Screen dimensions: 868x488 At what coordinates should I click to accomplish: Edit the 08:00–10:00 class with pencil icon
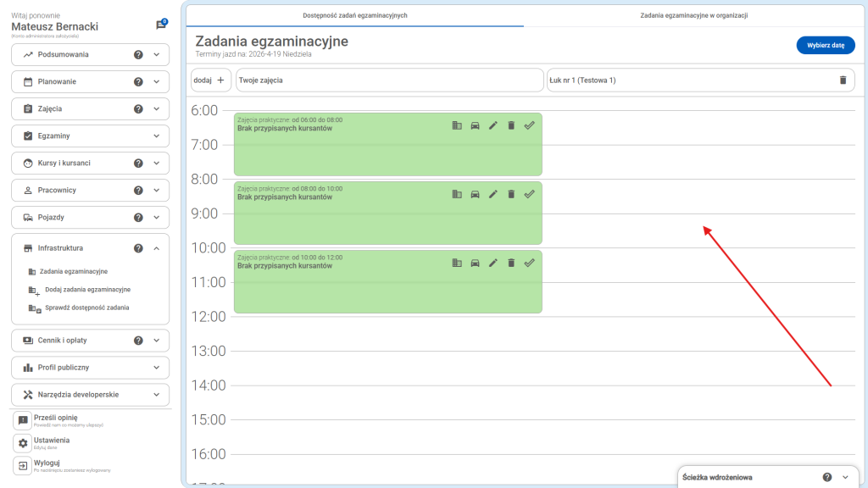pyautogui.click(x=493, y=194)
